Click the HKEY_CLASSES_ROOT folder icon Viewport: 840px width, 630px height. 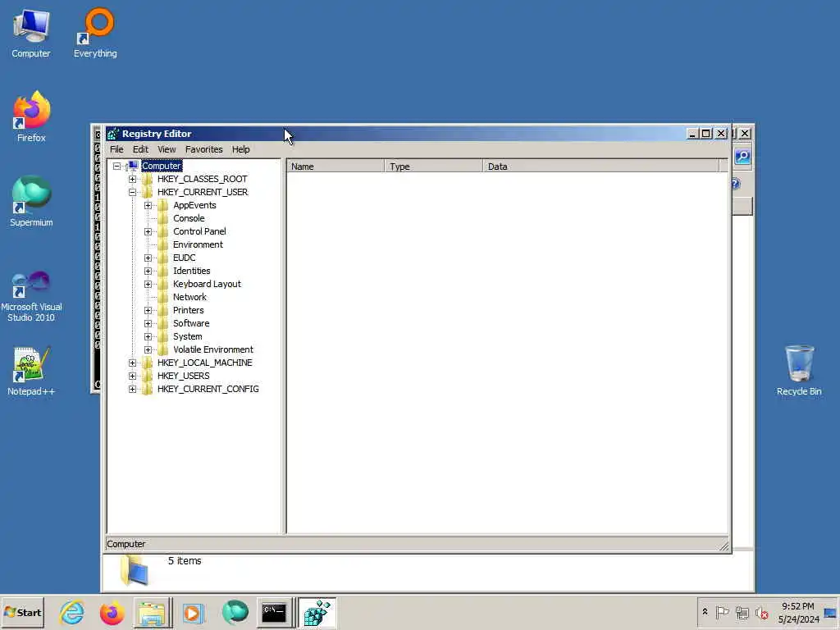pyautogui.click(x=148, y=179)
